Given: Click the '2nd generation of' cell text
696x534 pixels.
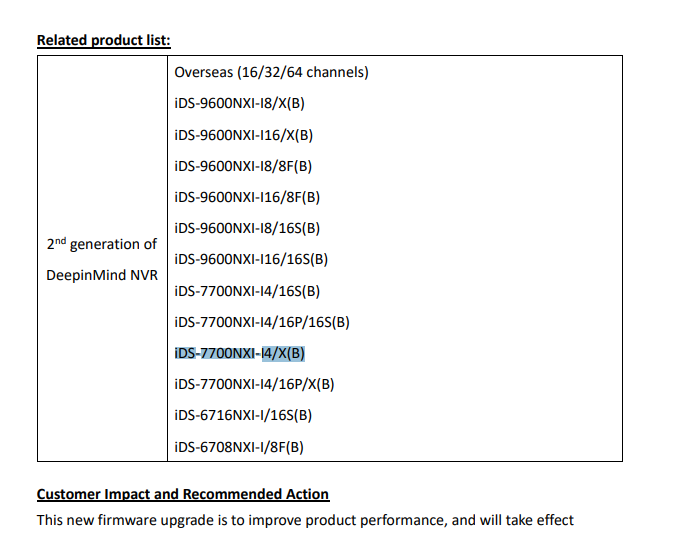Looking at the screenshot, I should point(102,244).
